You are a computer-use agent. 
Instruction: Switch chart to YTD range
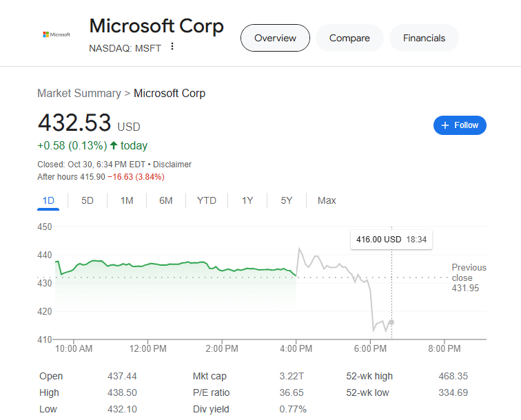(x=207, y=200)
